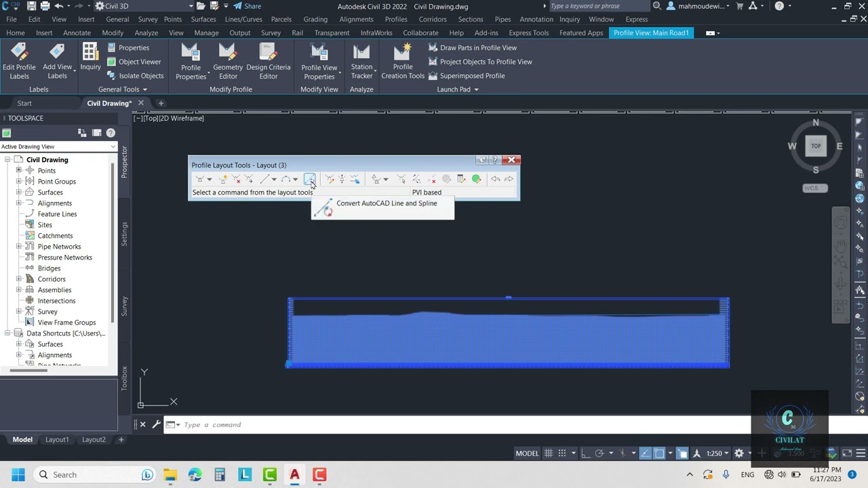This screenshot has height=488, width=868.
Task: Click Superimposed Profile button
Action: point(467,76)
